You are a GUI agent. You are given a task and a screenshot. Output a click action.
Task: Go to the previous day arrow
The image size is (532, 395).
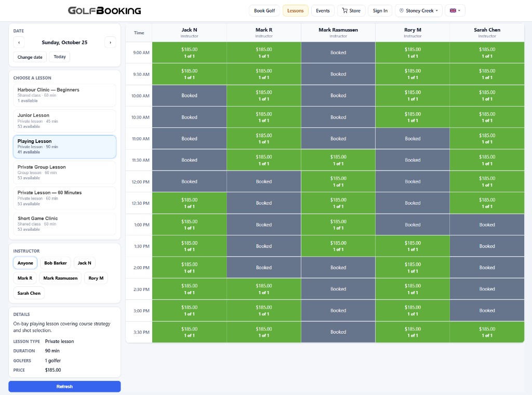click(19, 43)
